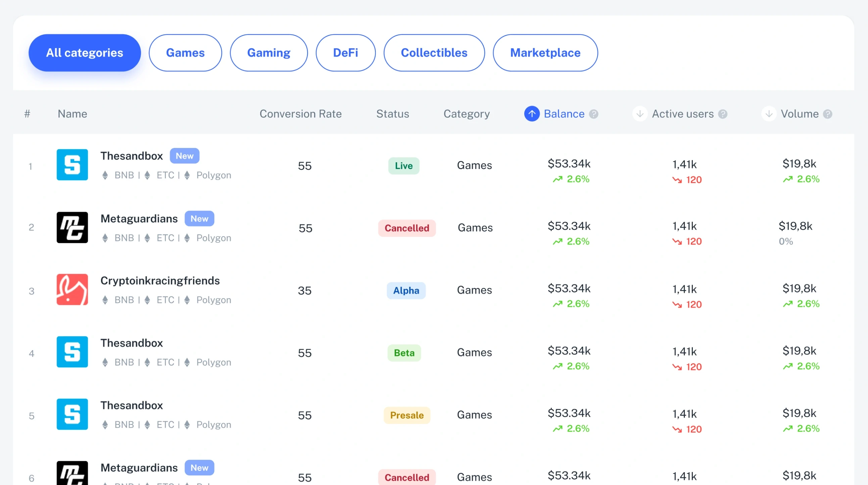The width and height of the screenshot is (868, 485).
Task: Click the Metaguardians logo in row 6
Action: 72,473
